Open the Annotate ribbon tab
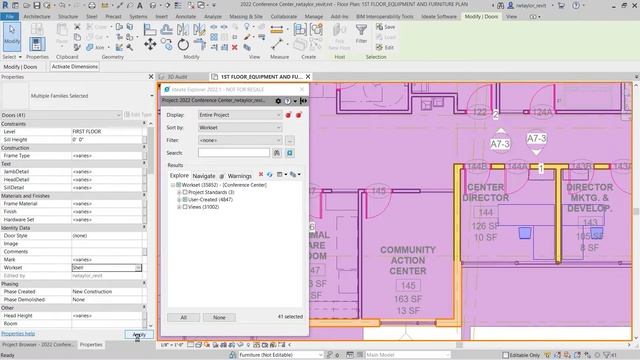 coord(186,17)
